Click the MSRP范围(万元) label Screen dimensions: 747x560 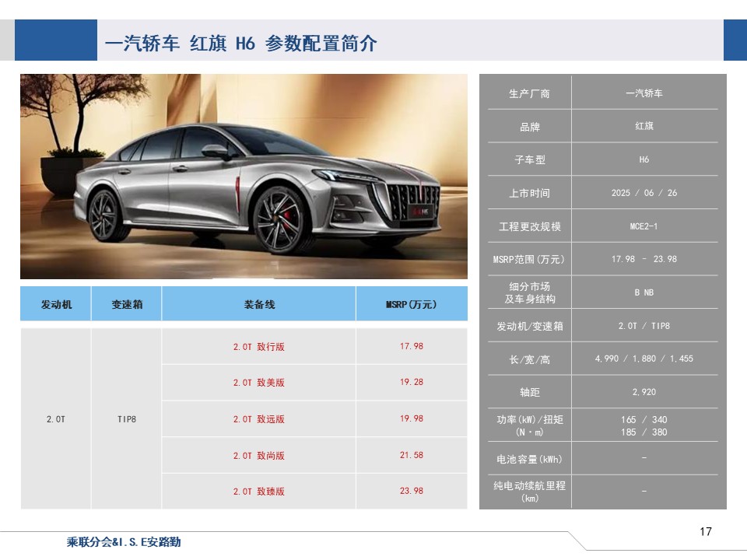coord(529,260)
